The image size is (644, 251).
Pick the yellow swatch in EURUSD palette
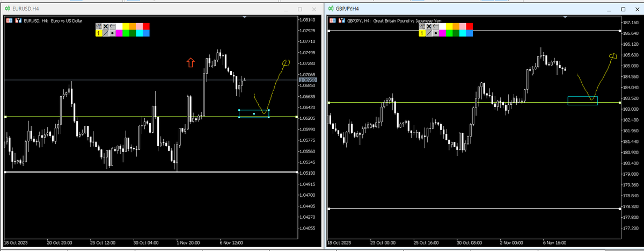pos(126,26)
